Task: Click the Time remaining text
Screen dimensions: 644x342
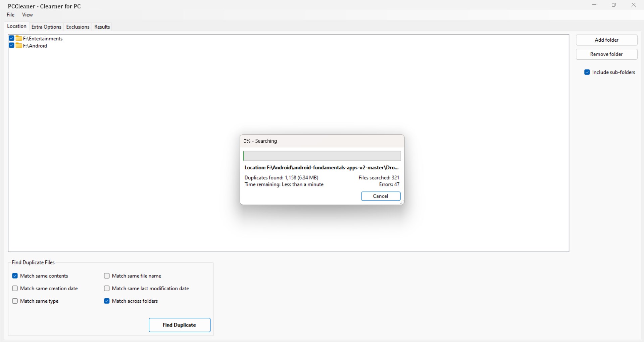Action: click(284, 185)
